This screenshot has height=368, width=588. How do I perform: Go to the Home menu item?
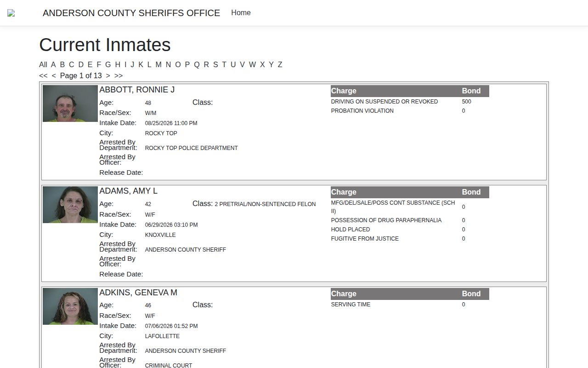click(x=241, y=13)
